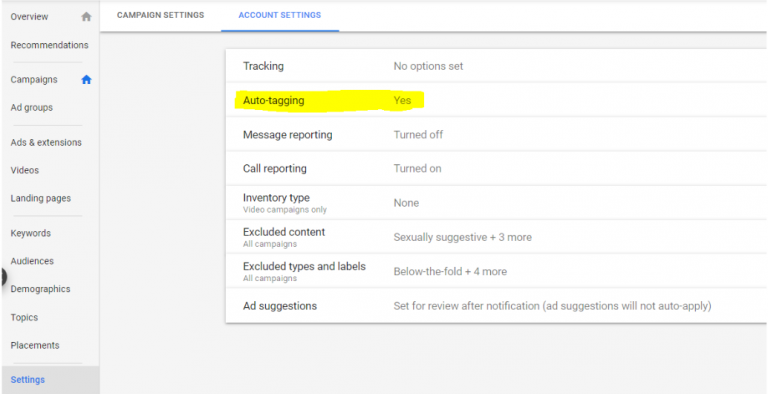Screen dimensions: 768x394
Task: Expand Excluded types and labels row
Action: [x=496, y=271]
